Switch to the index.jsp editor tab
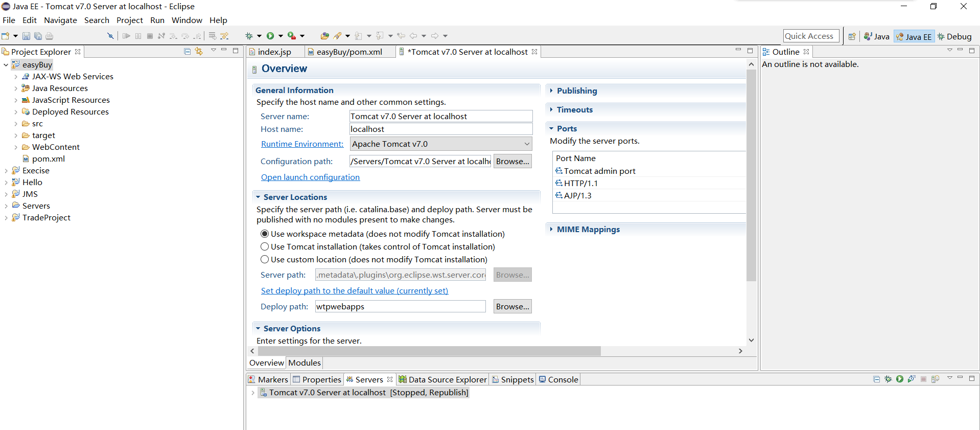The image size is (980, 430). (x=274, y=52)
